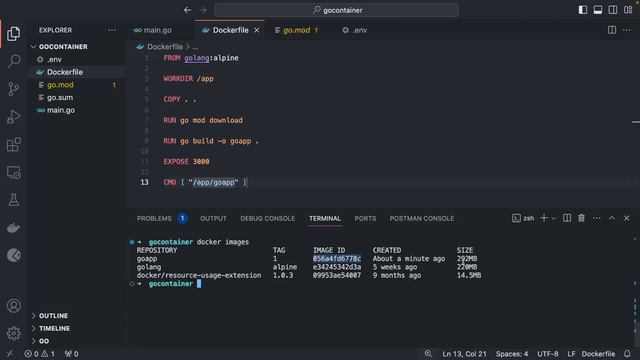Click the zoom status bar icon
640x360 pixels.
coord(428,354)
